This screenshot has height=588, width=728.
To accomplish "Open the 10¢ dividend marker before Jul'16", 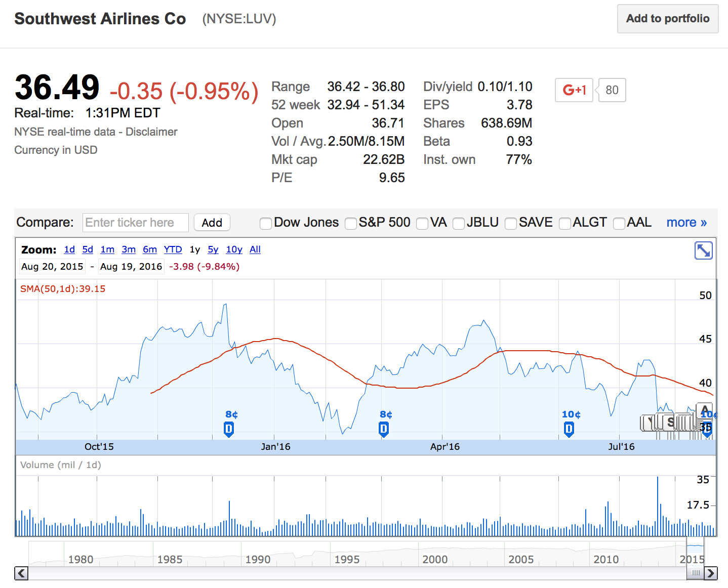I will (569, 430).
